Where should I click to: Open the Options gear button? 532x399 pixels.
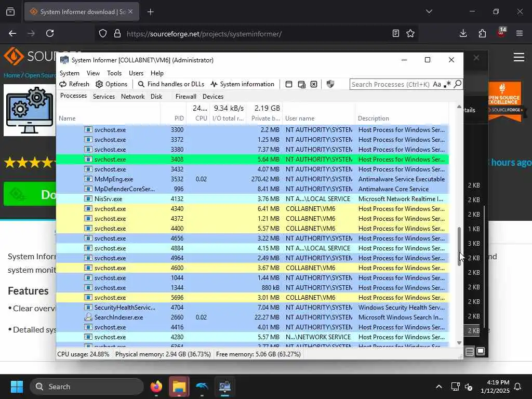coord(111,84)
